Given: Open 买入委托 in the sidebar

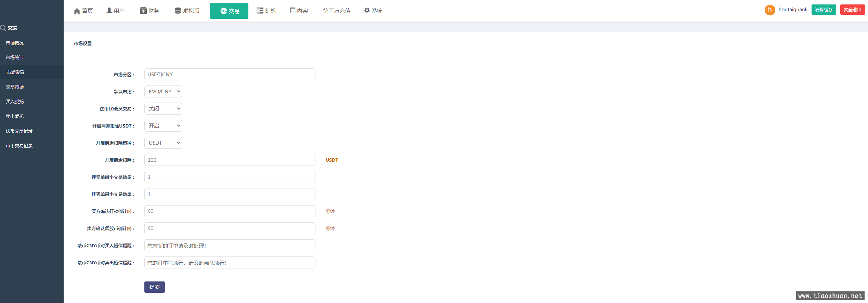Looking at the screenshot, I should pos(15,102).
